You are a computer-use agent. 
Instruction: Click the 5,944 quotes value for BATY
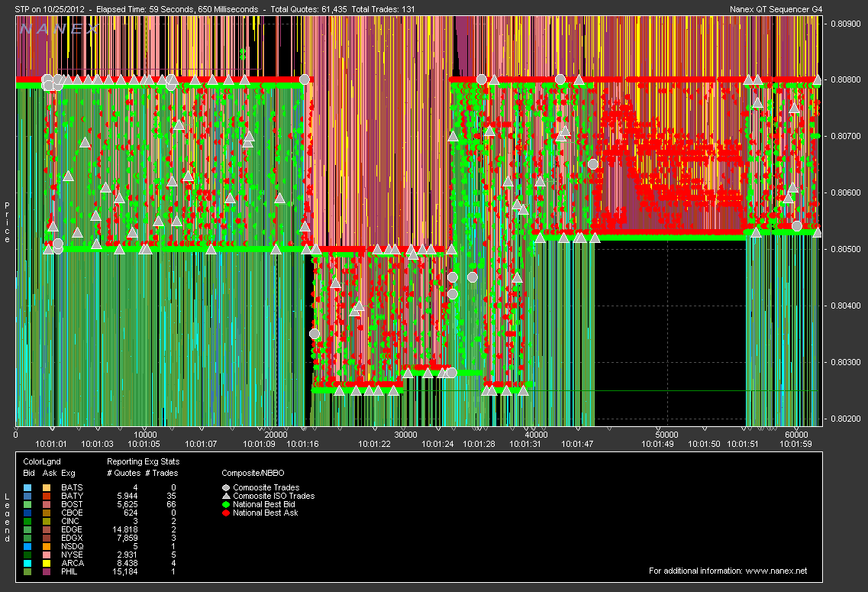click(127, 497)
